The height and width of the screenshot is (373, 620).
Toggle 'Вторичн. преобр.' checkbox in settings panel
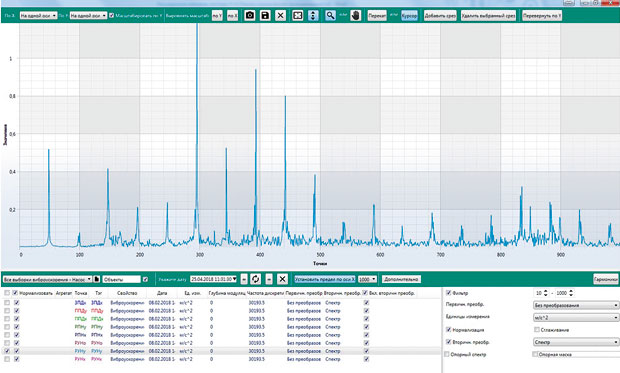[448, 341]
